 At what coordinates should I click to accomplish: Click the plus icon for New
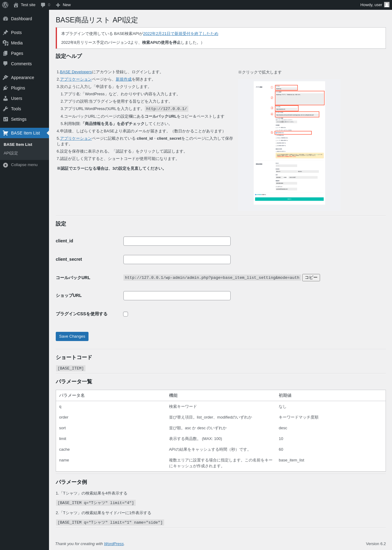tap(58, 5)
